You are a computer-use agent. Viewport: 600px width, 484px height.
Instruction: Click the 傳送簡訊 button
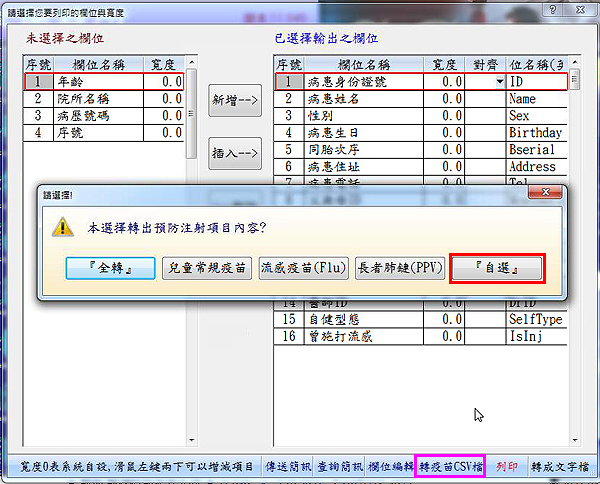pyautogui.click(x=288, y=466)
